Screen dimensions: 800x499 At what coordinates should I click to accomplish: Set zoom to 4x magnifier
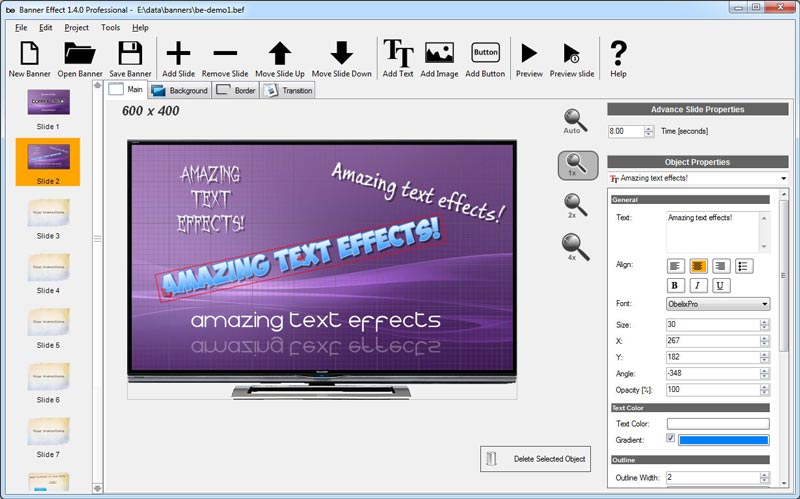click(575, 247)
